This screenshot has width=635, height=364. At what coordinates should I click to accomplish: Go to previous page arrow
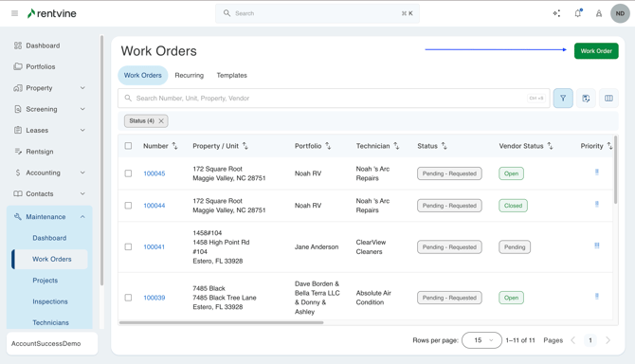point(573,340)
